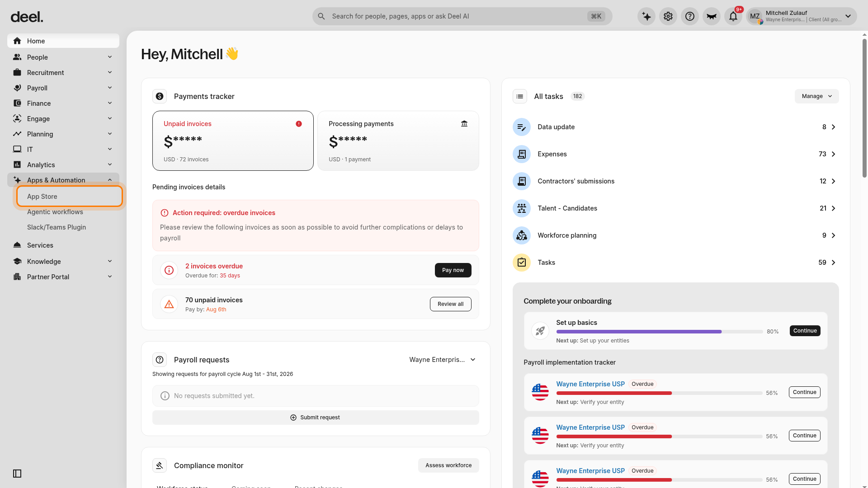Open the account switcher dropdown arrow
Screen dimensions: 868x488
848,16
